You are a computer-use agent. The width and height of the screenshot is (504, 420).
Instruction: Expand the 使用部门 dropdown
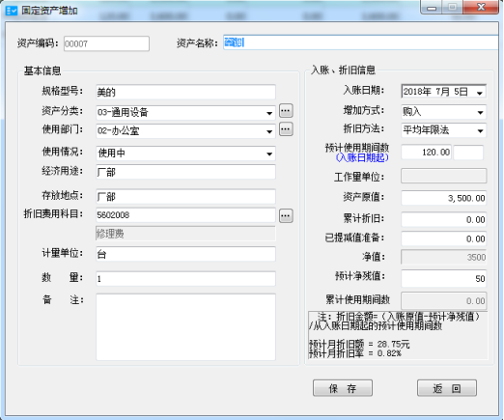(269, 131)
